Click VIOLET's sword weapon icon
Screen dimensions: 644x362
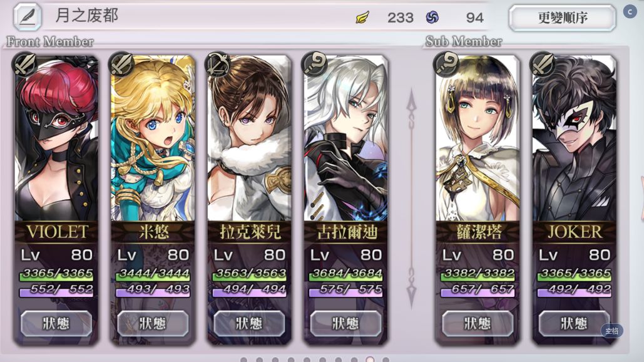click(24, 65)
